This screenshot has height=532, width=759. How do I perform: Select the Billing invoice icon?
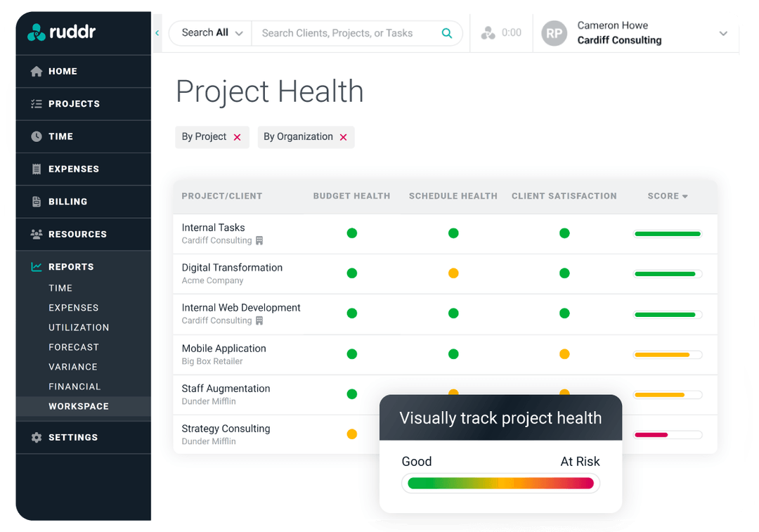coord(35,202)
